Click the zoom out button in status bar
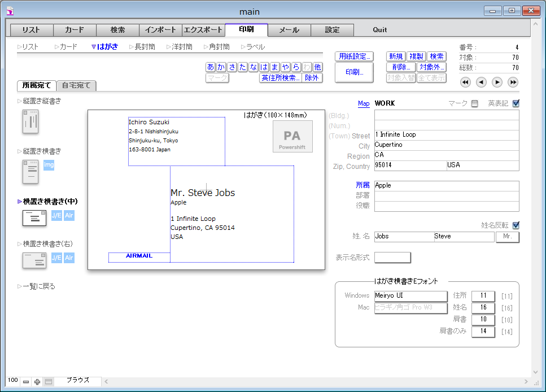 (x=26, y=382)
